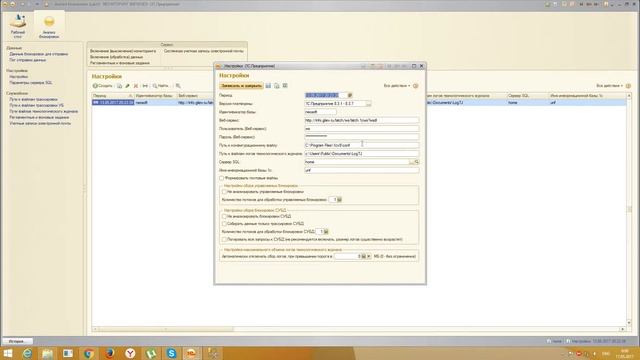Open calendar picker for Период field
Image resolution: width=640 pixels, height=360 pixels.
[x=350, y=95]
